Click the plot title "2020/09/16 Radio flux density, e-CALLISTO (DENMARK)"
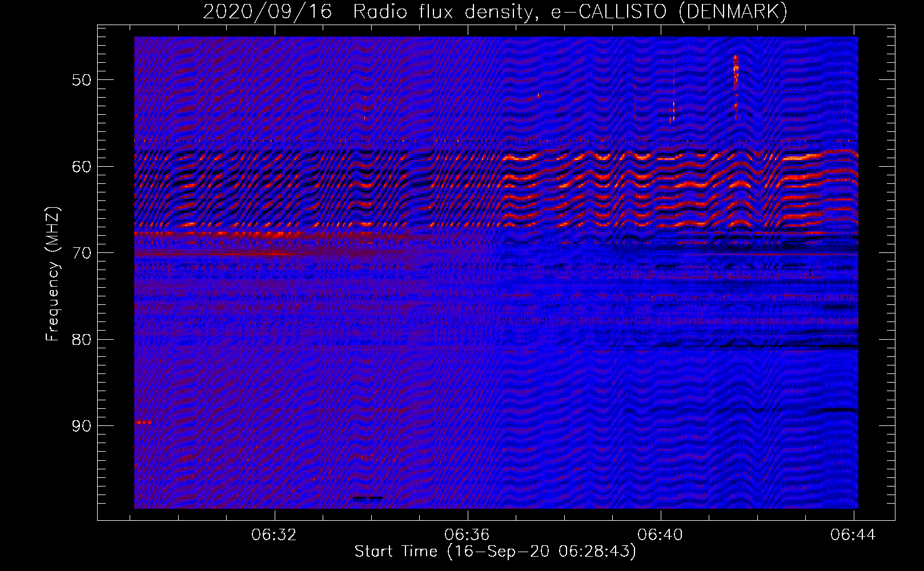Viewport: 924px width, 571px height. click(495, 11)
